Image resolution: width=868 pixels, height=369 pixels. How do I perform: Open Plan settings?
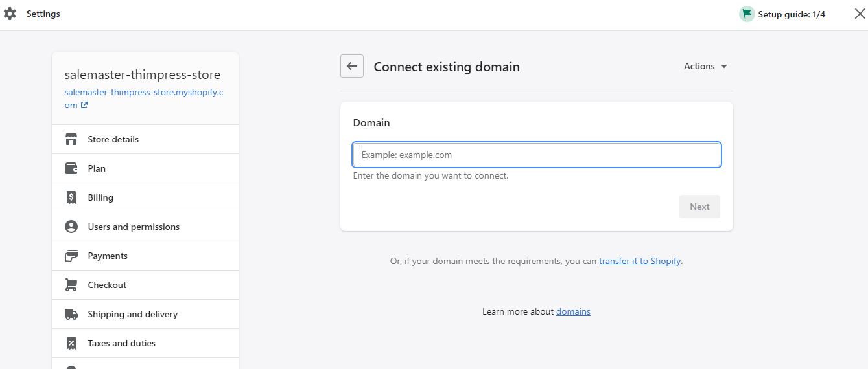coord(145,168)
